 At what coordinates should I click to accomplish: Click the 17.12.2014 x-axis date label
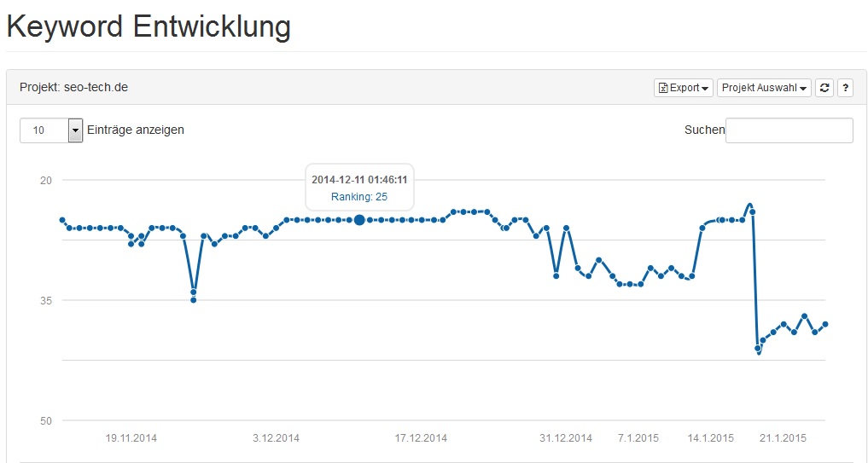coord(421,438)
